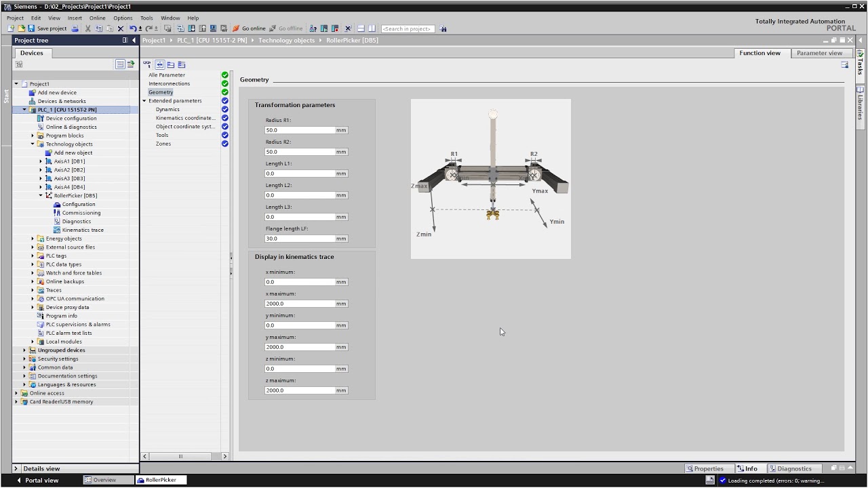The image size is (868, 488).
Task: Open Diagnostics under RollerPicker
Action: 77,221
